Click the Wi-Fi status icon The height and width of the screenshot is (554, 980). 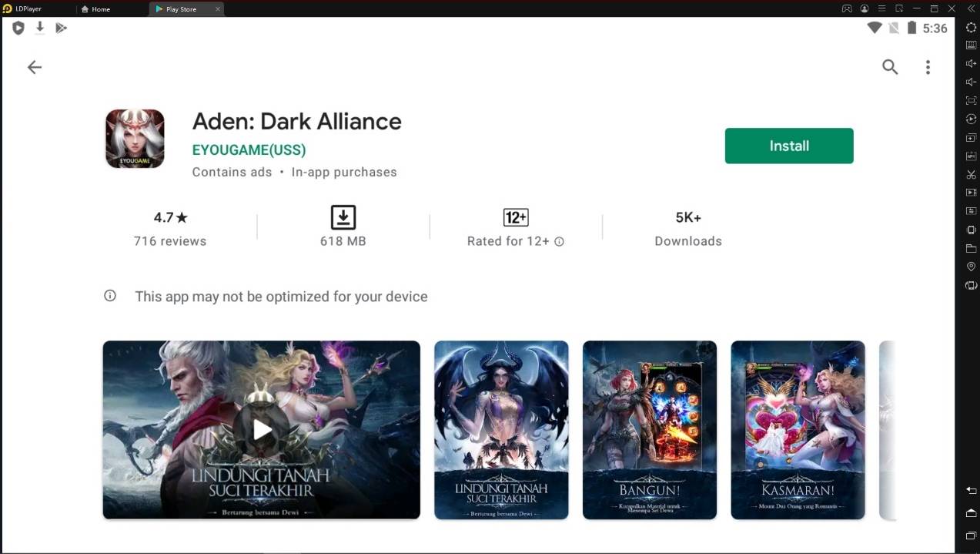pos(875,28)
